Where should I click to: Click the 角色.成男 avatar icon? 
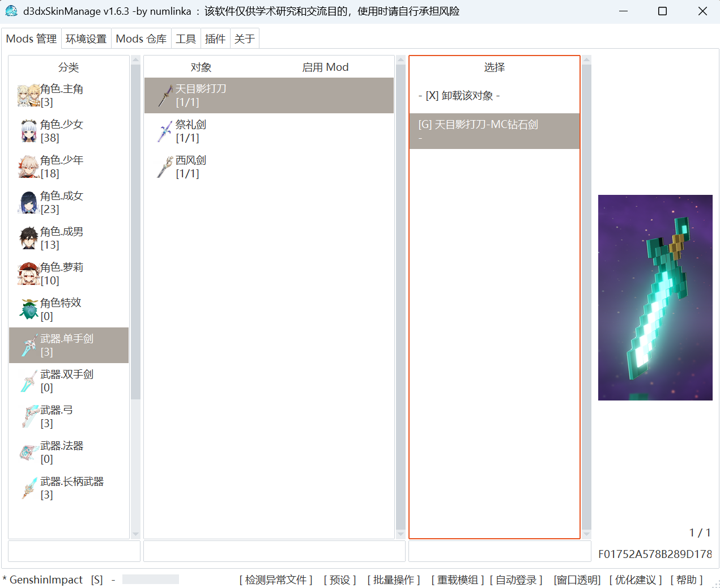pyautogui.click(x=28, y=238)
